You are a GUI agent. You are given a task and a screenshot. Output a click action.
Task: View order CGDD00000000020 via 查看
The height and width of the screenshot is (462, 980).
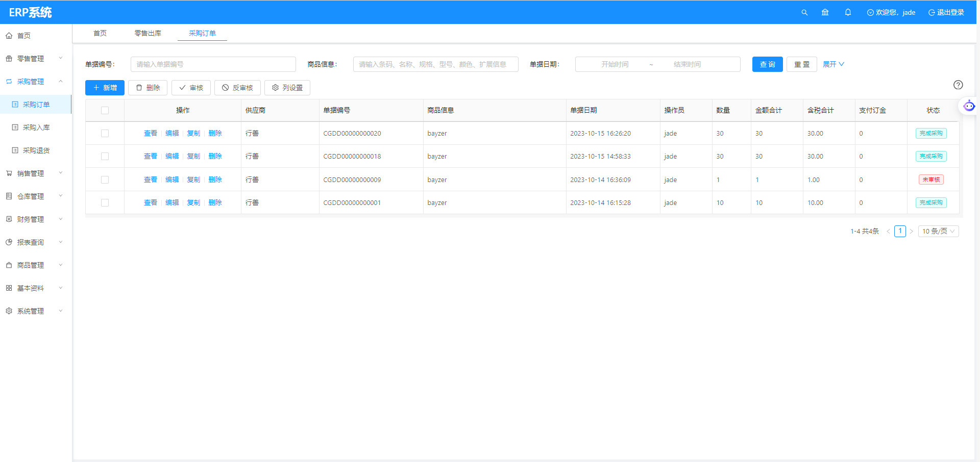click(151, 133)
